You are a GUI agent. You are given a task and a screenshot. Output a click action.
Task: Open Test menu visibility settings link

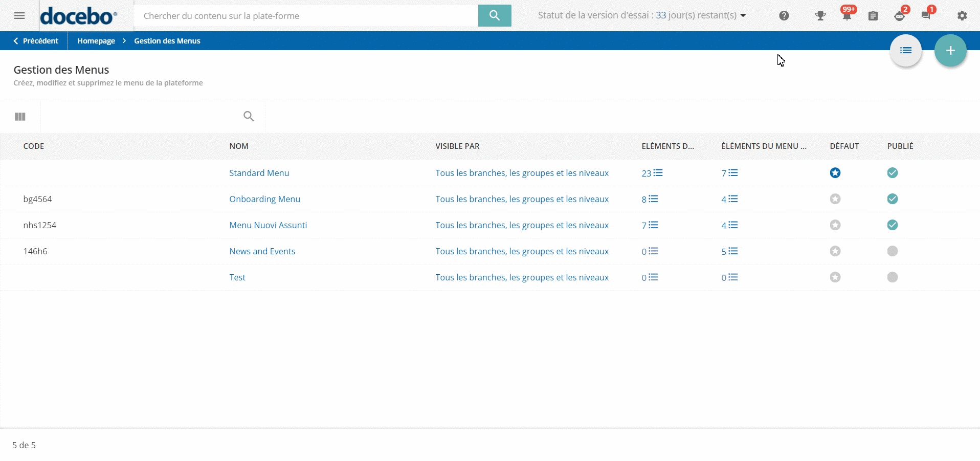pos(522,277)
